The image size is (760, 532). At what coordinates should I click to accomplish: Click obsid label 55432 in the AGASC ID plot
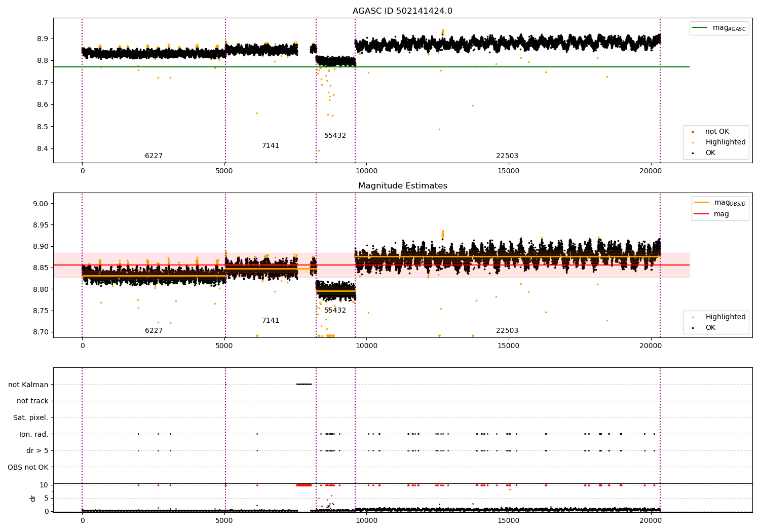coord(335,136)
